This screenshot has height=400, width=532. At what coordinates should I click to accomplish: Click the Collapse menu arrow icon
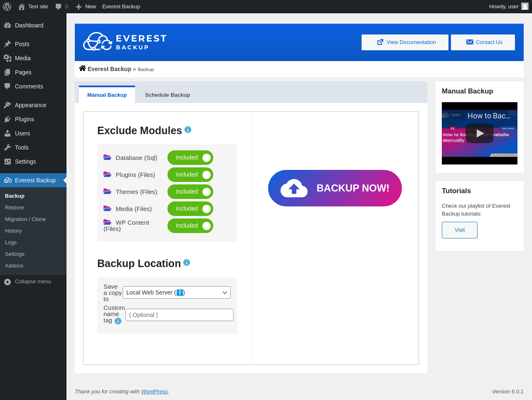click(7, 282)
